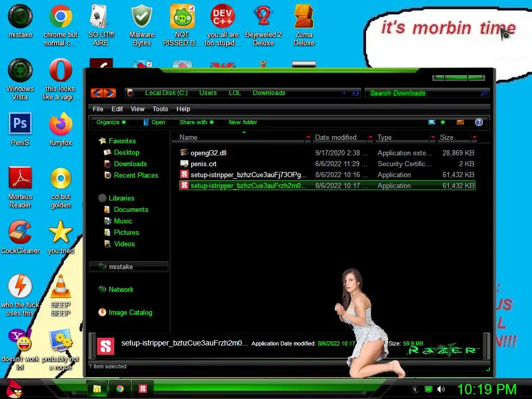The width and height of the screenshot is (532, 399).
Task: Open the 'SO LIT!!! AIRE' solitaire icon
Action: 101,25
